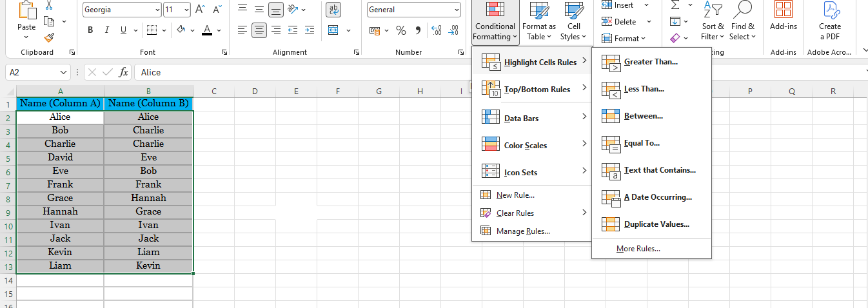The image size is (868, 308).
Task: Open the Top/Bottom Rules menu item
Action: click(537, 90)
